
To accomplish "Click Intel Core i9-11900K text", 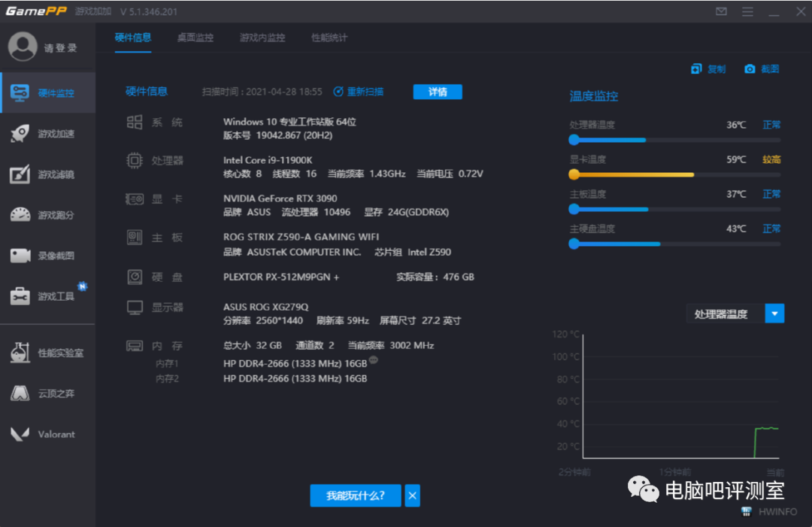I will point(268,160).
